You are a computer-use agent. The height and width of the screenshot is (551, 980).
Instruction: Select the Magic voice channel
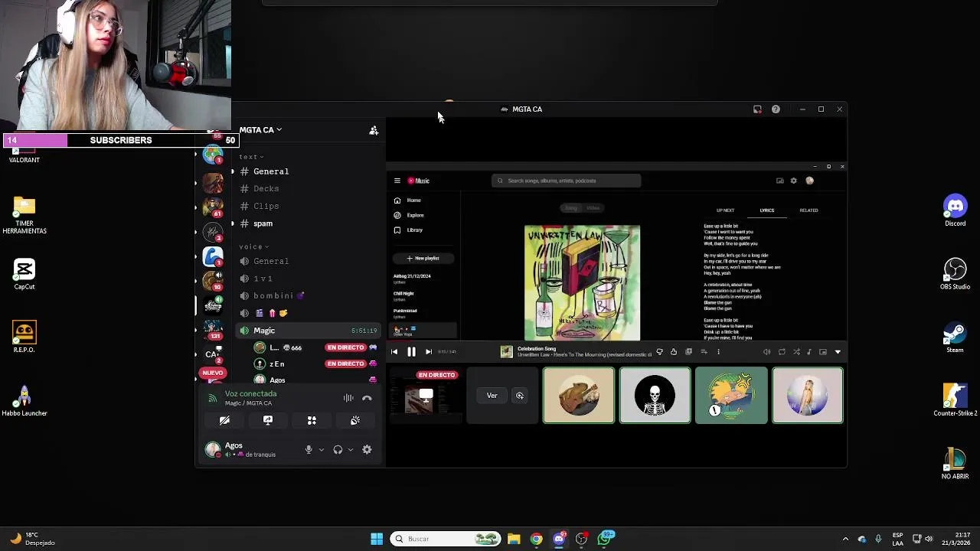click(306, 331)
